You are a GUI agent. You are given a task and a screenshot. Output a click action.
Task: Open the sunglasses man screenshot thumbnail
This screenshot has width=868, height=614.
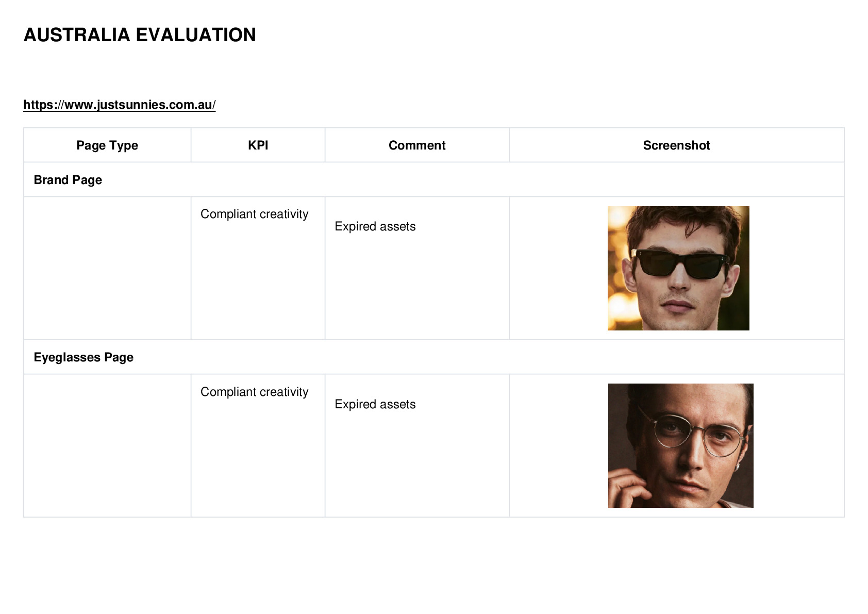678,268
